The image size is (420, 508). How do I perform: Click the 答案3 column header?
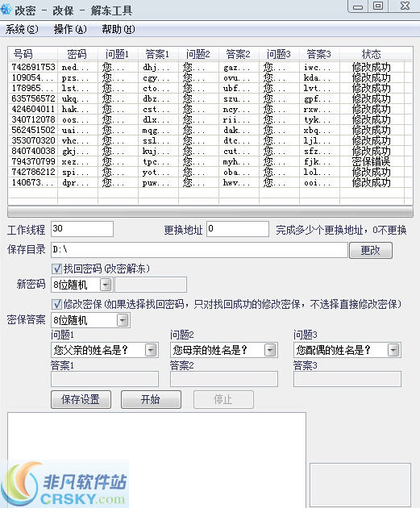pos(319,54)
